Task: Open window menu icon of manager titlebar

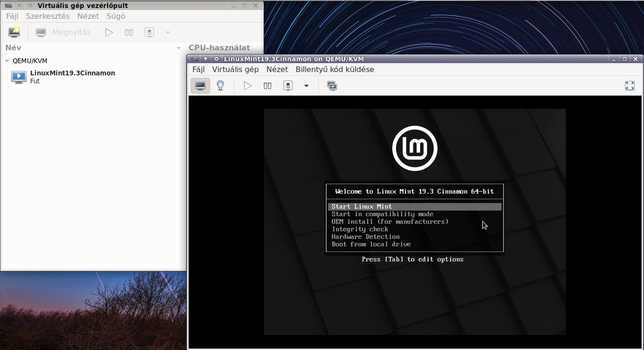Action: [9, 6]
